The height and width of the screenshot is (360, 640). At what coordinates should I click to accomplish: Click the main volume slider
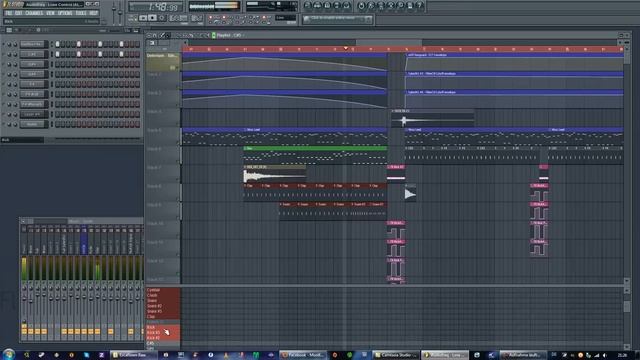pos(113,10)
